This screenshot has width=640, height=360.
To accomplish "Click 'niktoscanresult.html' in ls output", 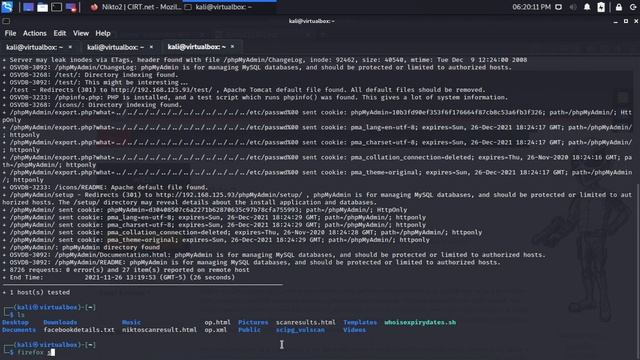I will (x=159, y=330).
